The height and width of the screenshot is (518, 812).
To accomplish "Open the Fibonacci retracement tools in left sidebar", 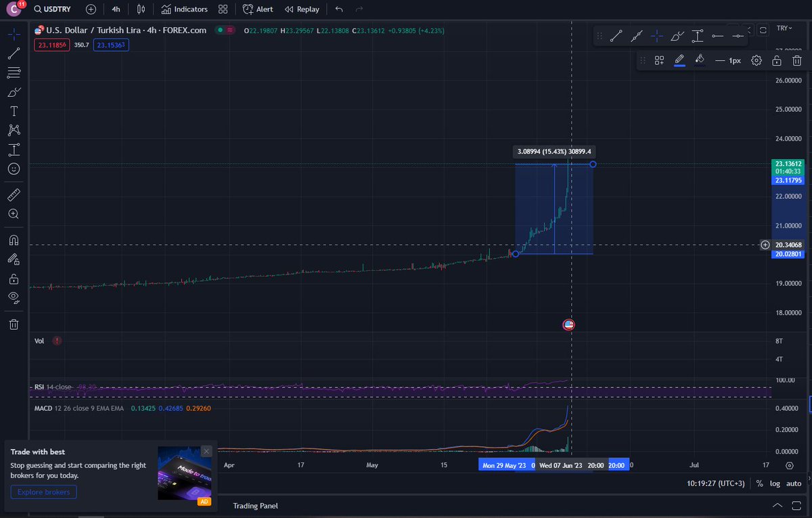I will [14, 72].
